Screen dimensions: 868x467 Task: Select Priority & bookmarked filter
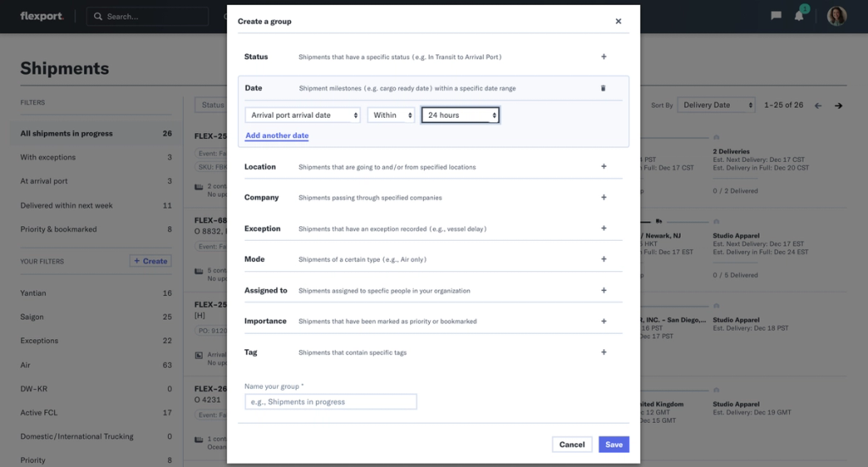96,229
